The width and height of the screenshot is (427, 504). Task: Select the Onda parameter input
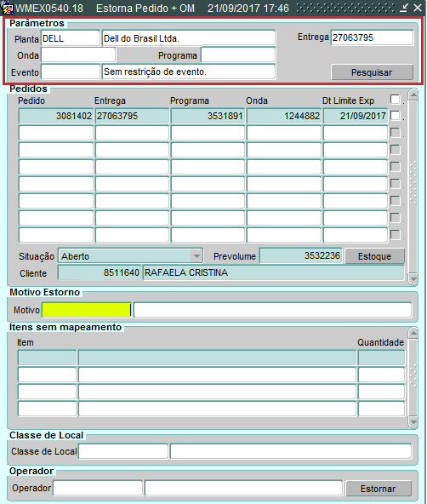pyautogui.click(x=78, y=55)
